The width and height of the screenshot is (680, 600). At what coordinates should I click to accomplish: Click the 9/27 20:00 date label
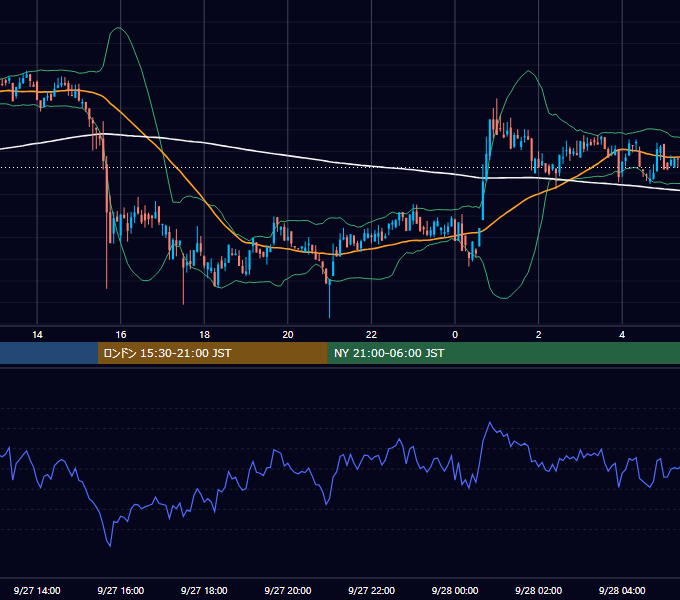(x=288, y=590)
